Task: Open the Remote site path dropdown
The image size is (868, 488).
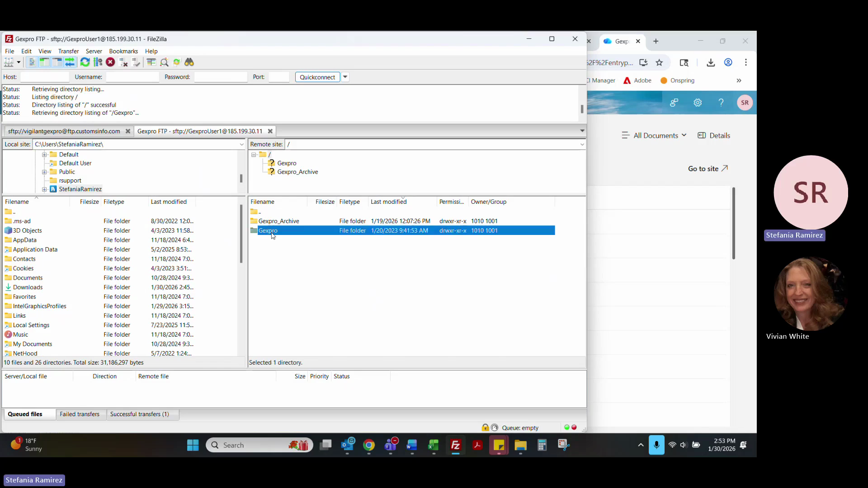Action: [582, 145]
